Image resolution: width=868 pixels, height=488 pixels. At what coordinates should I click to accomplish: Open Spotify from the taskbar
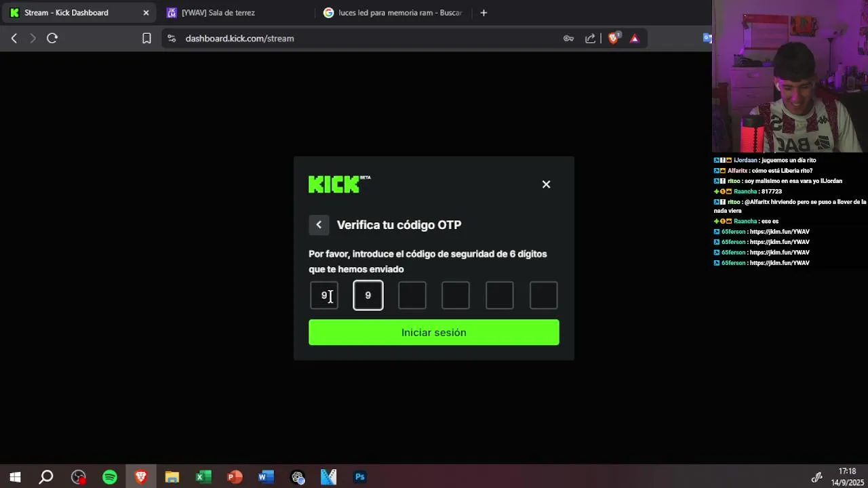[x=110, y=477]
